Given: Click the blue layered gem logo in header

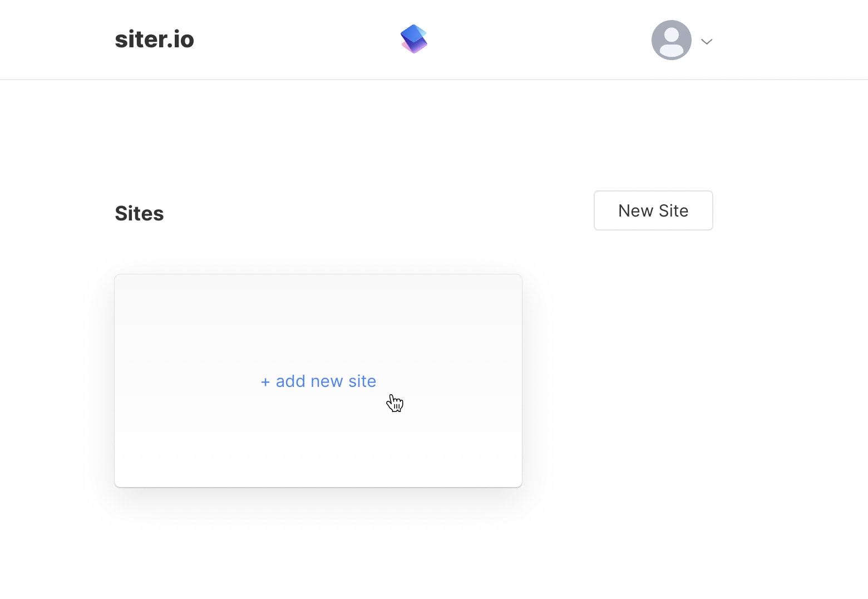Looking at the screenshot, I should point(414,39).
